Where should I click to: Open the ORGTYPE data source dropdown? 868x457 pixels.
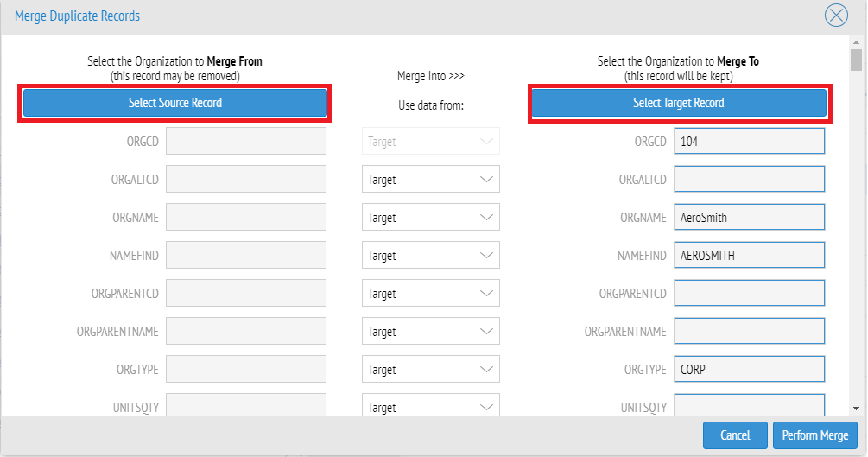[431, 370]
